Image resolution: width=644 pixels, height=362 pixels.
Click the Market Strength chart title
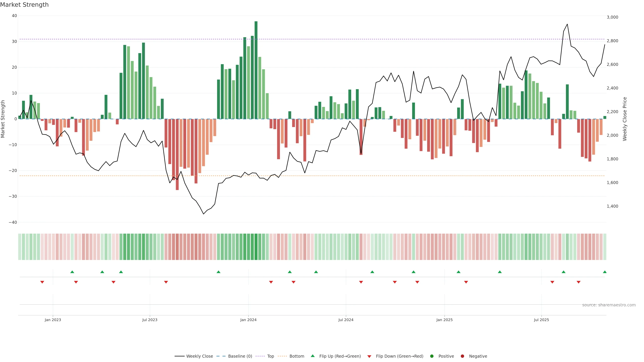click(24, 5)
